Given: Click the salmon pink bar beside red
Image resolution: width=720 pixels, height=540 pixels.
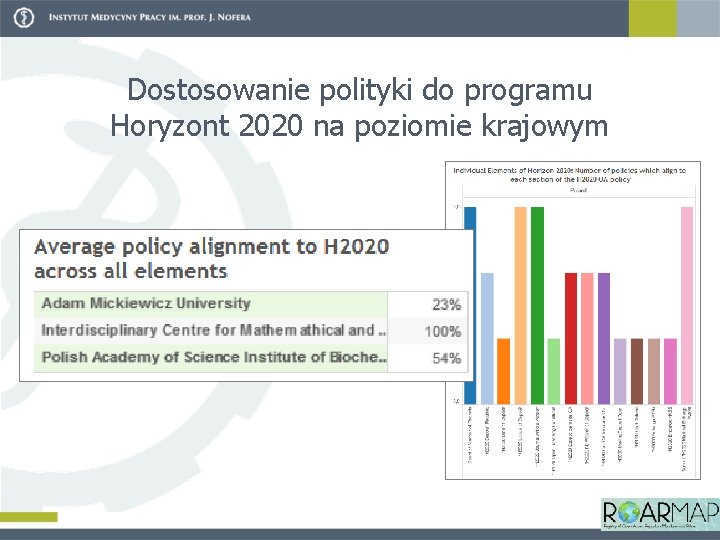Looking at the screenshot, I should [587, 338].
